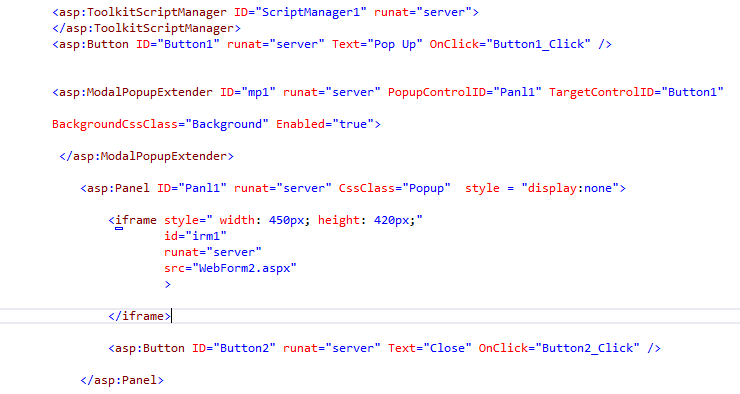
Task: Click the "Pop Up" Text value
Action: (395, 44)
